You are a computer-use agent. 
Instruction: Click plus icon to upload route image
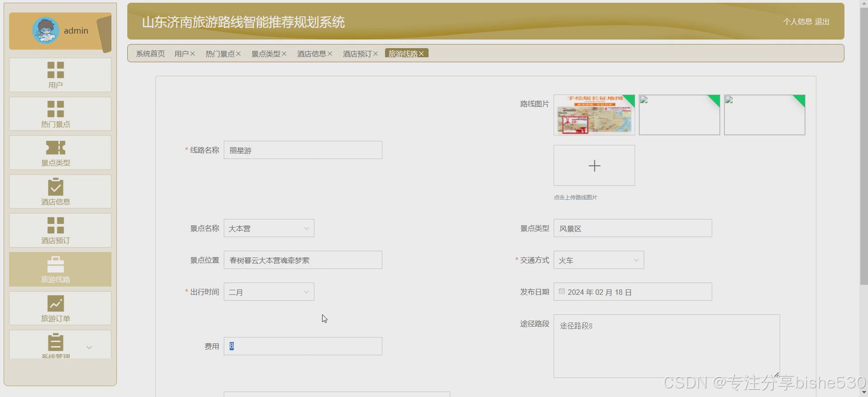click(594, 165)
